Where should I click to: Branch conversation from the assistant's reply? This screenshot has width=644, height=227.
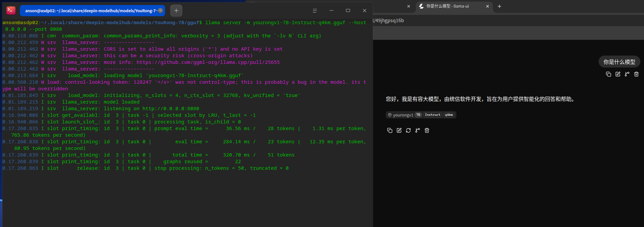(418, 130)
